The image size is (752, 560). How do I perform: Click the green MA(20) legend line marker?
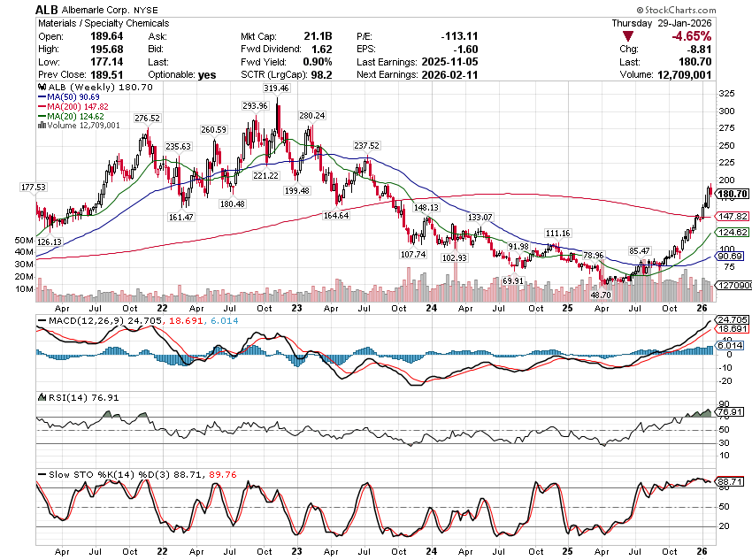tap(42, 116)
